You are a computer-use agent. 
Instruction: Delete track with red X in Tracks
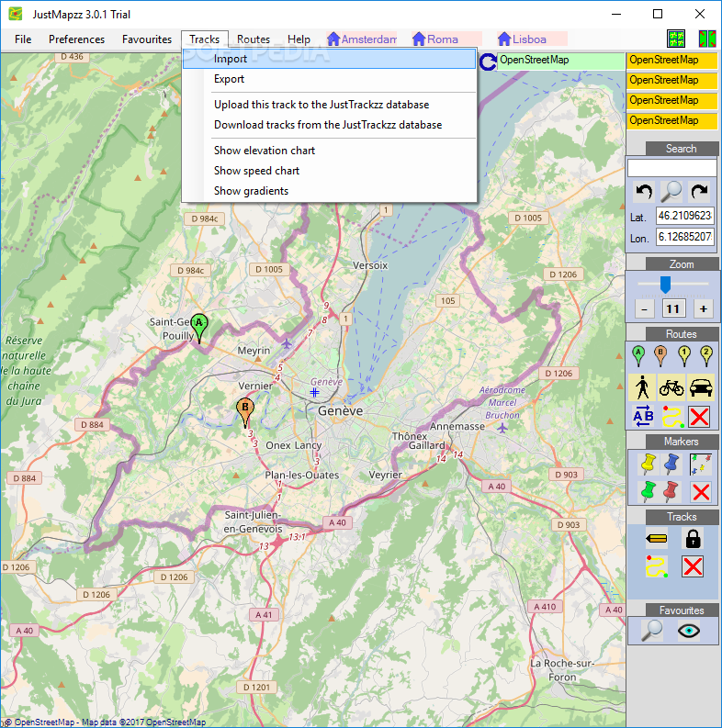point(693,567)
